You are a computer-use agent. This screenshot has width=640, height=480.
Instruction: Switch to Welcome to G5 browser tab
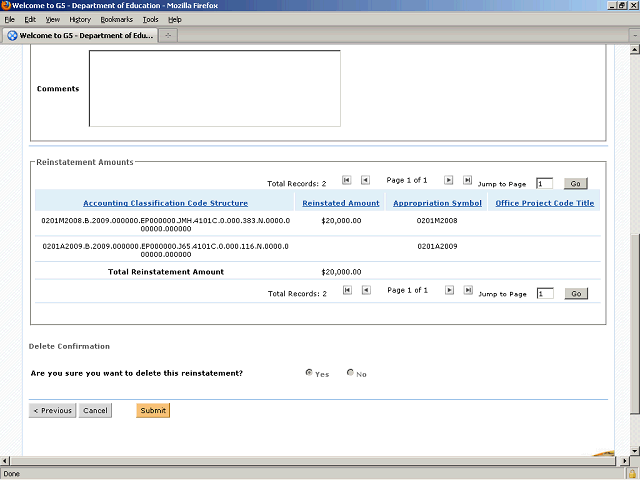coord(80,36)
